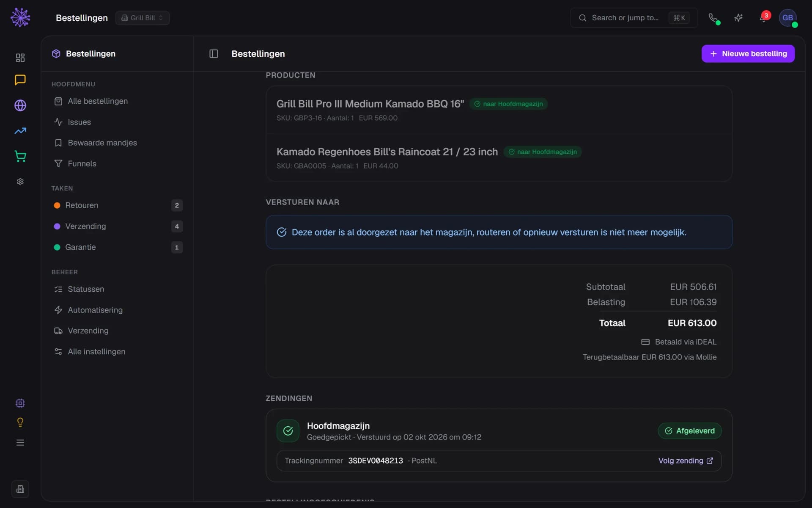Open the small settings gear in left rail
The height and width of the screenshot is (508, 812).
click(20, 182)
